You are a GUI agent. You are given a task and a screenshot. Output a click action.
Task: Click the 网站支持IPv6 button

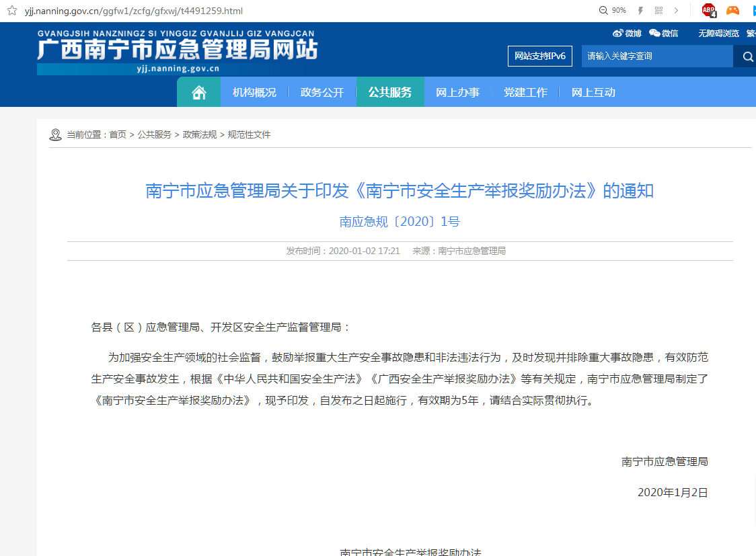(x=539, y=56)
